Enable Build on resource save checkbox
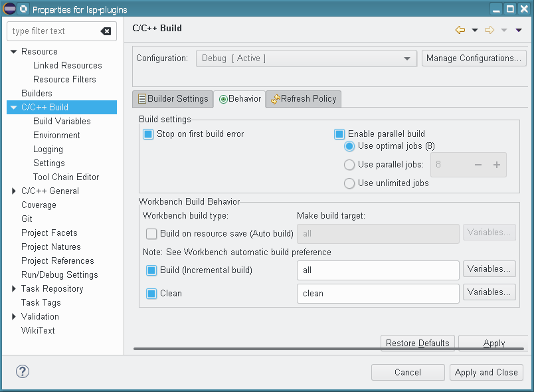Viewport: 534px width, 392px height. tap(151, 234)
